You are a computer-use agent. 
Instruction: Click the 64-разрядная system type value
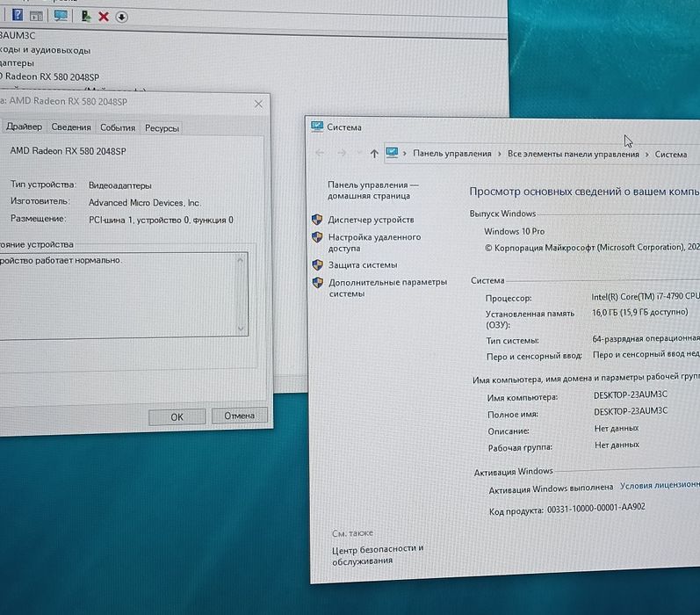646,338
